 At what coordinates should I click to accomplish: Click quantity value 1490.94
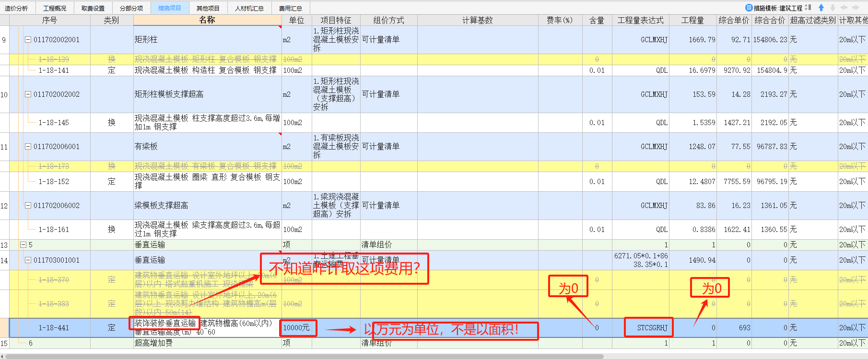pyautogui.click(x=702, y=260)
